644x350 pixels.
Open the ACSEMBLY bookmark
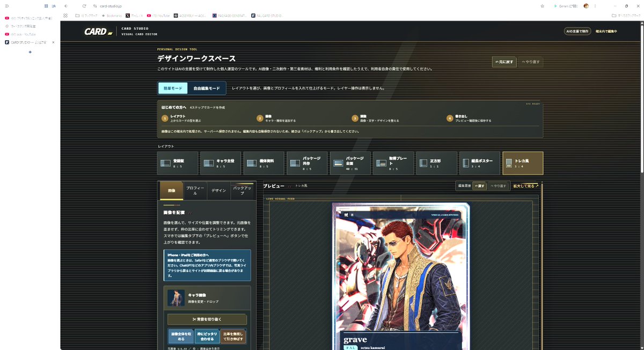[191, 16]
